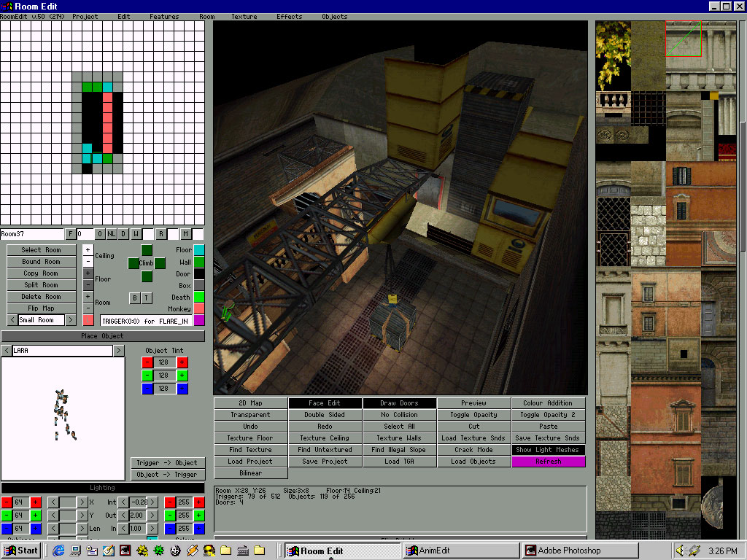Click the blue minus button for Object Tint

[147, 389]
